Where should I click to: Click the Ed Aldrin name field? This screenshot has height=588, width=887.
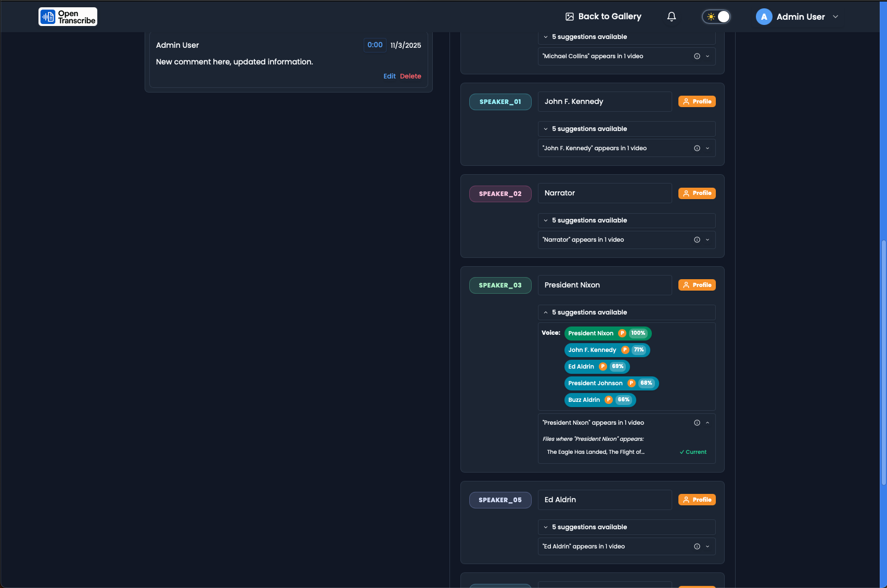click(x=605, y=500)
